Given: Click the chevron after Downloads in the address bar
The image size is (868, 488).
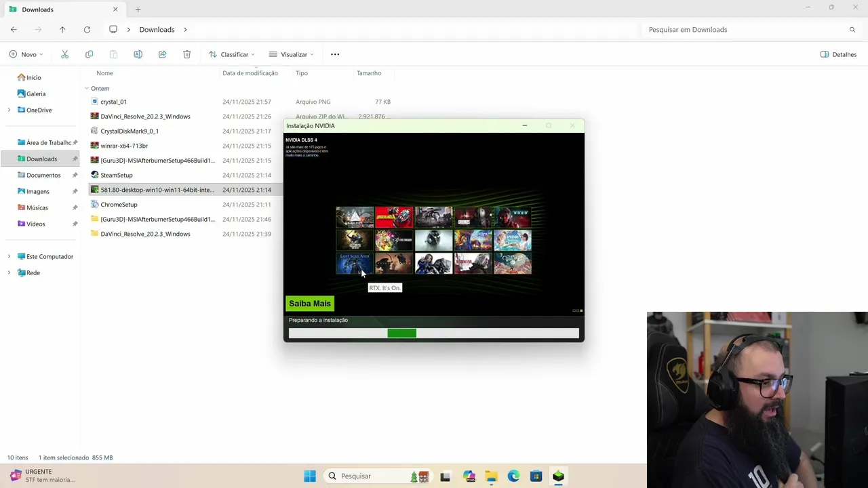Looking at the screenshot, I should 185,30.
